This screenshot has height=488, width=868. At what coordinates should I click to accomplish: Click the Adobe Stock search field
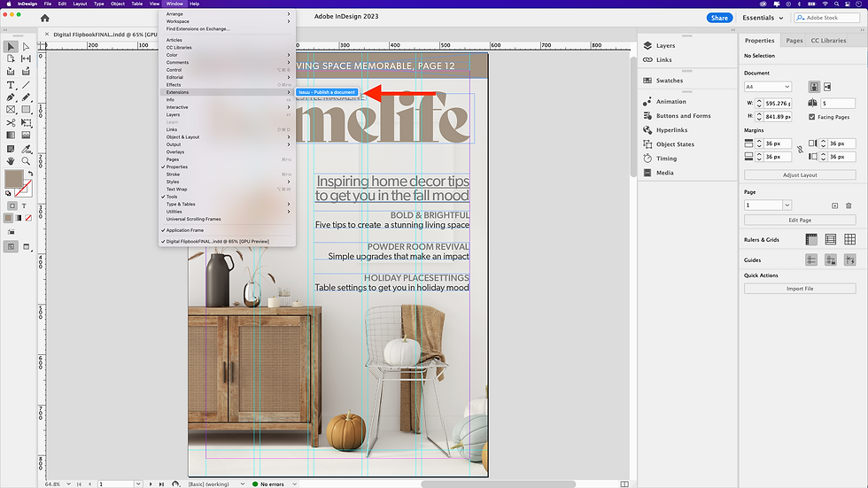click(827, 18)
